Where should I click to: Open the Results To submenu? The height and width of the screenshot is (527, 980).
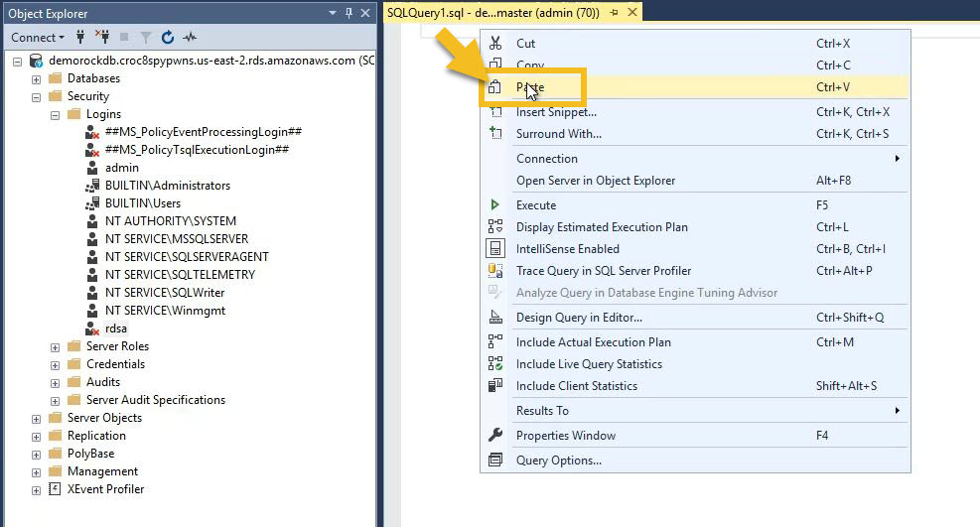tap(695, 411)
